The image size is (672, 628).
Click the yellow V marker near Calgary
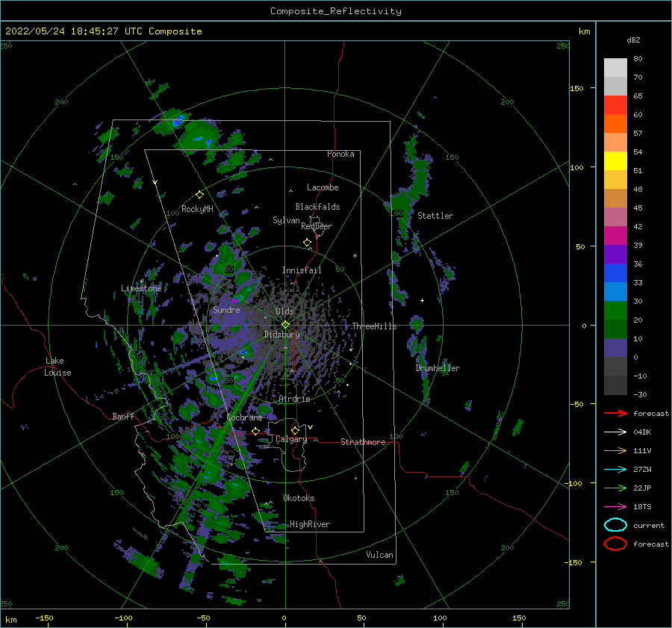tap(310, 427)
